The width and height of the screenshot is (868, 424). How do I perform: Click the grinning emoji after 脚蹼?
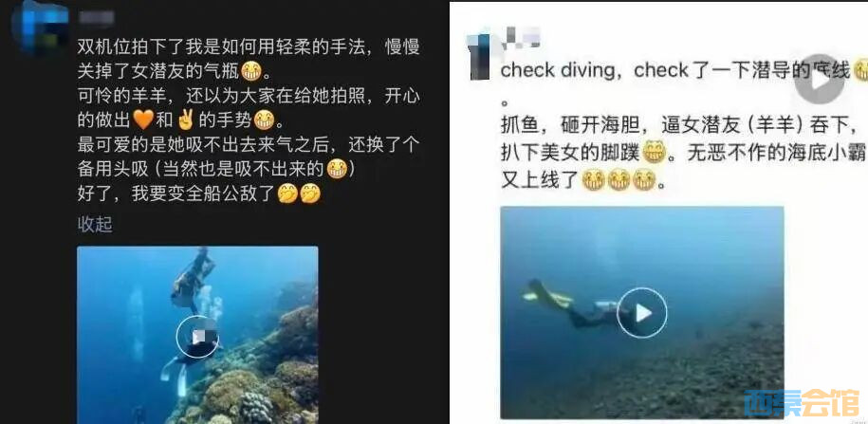pos(654,152)
